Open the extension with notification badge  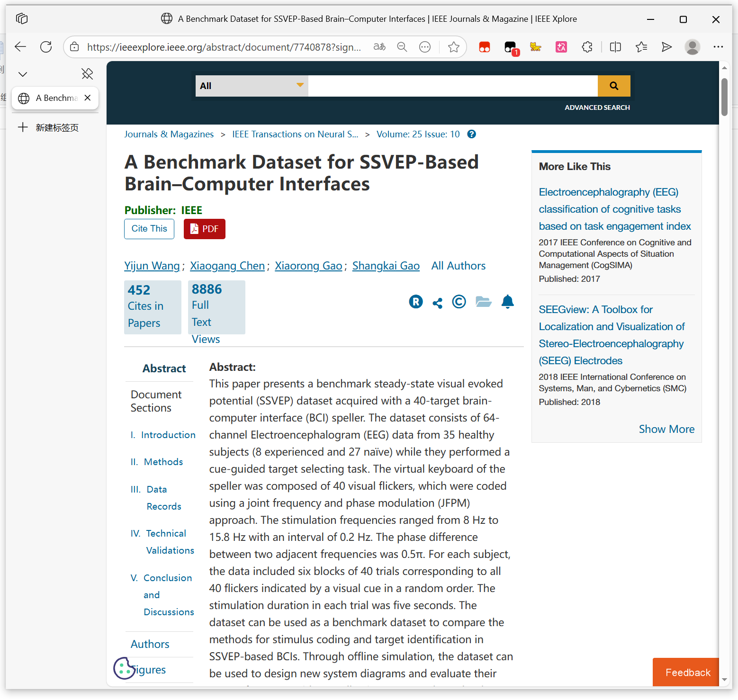pyautogui.click(x=511, y=47)
